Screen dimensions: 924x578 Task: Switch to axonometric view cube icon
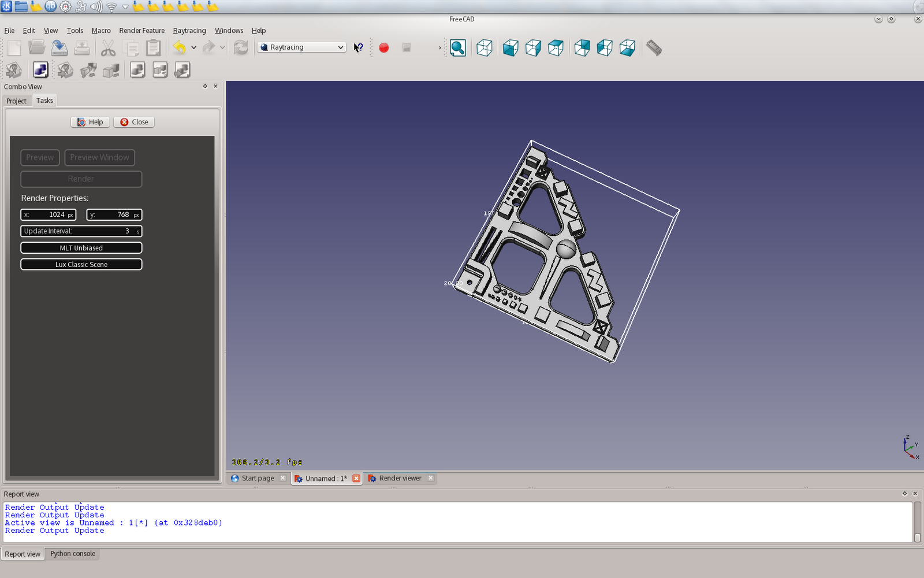[x=485, y=48]
